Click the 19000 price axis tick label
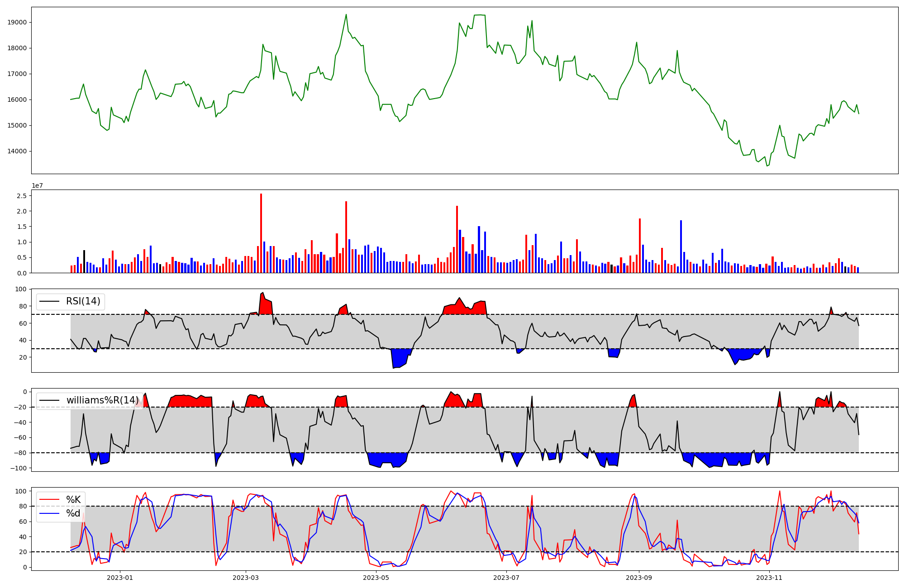The image size is (905, 588). 17,23
